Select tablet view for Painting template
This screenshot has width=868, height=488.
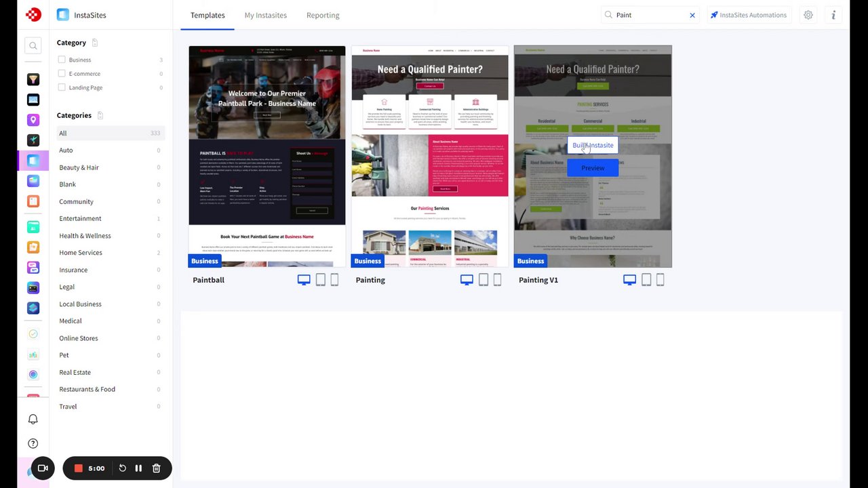[484, 280]
